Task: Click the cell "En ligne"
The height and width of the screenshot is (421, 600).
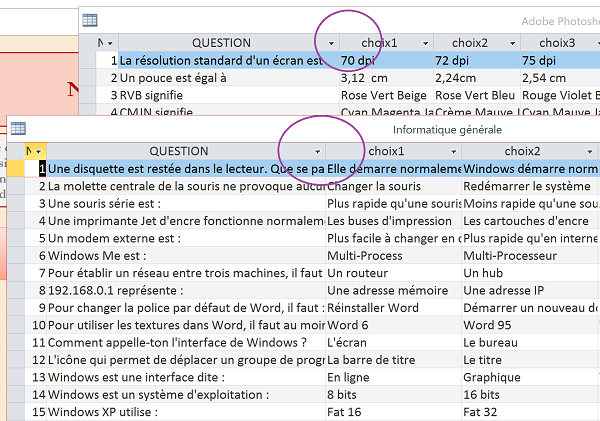Action: [x=394, y=377]
